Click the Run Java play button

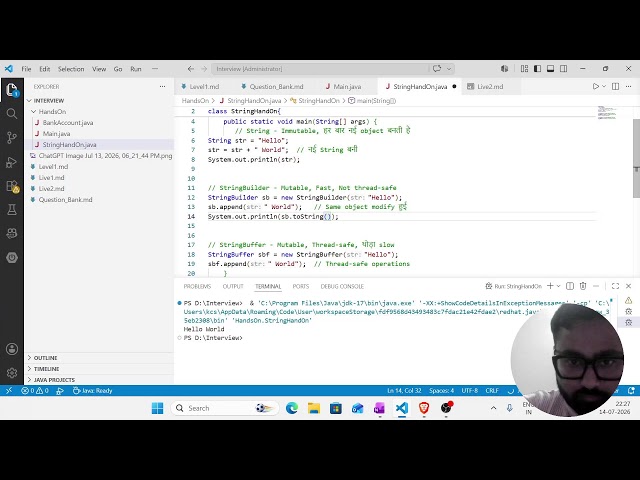click(596, 87)
